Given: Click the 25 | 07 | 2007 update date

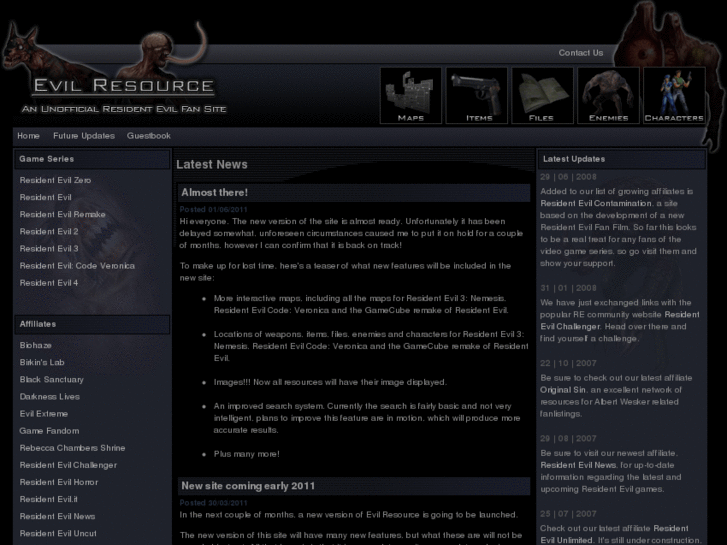Looking at the screenshot, I should [x=568, y=514].
